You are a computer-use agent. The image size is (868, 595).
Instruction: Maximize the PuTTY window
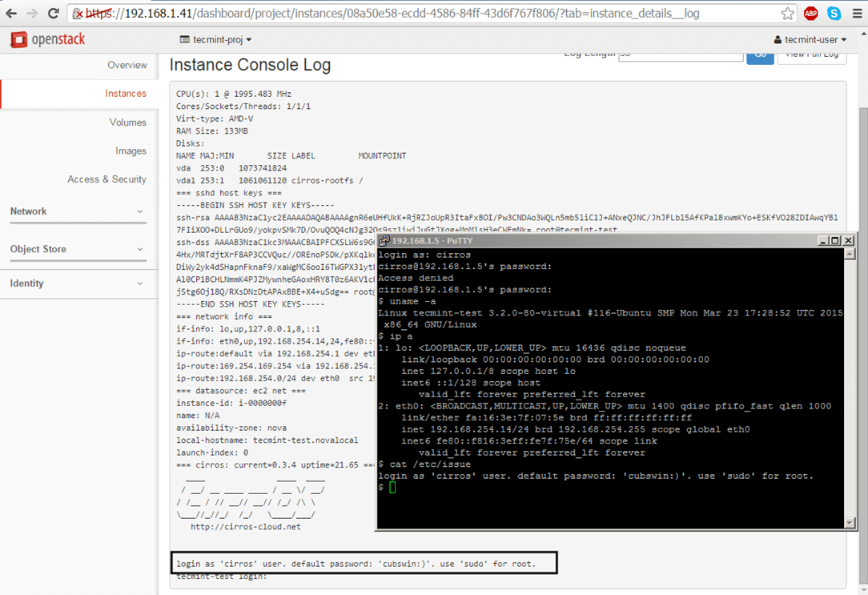(835, 240)
